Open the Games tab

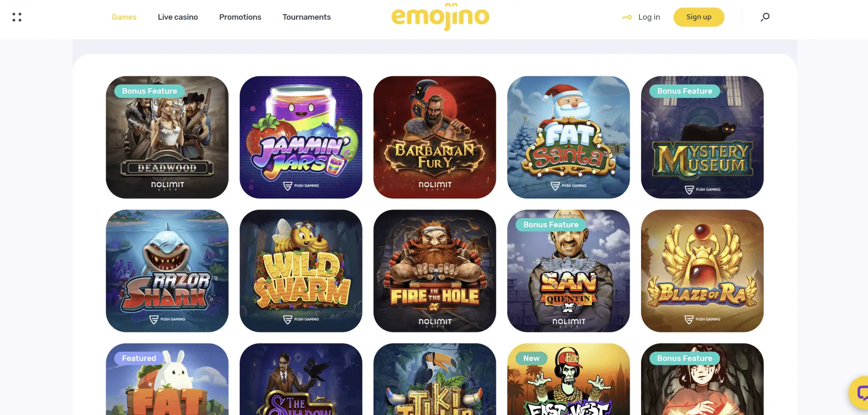(124, 17)
